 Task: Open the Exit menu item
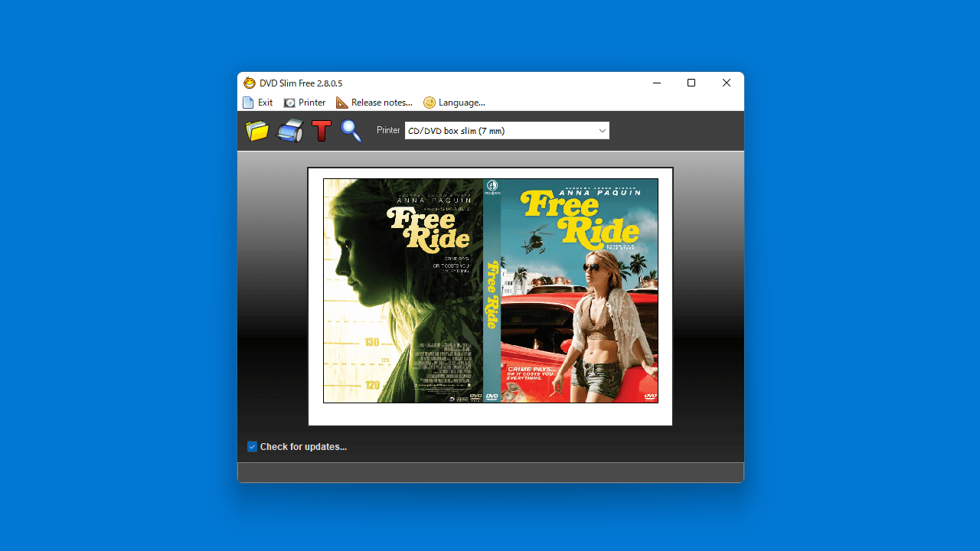[x=258, y=103]
